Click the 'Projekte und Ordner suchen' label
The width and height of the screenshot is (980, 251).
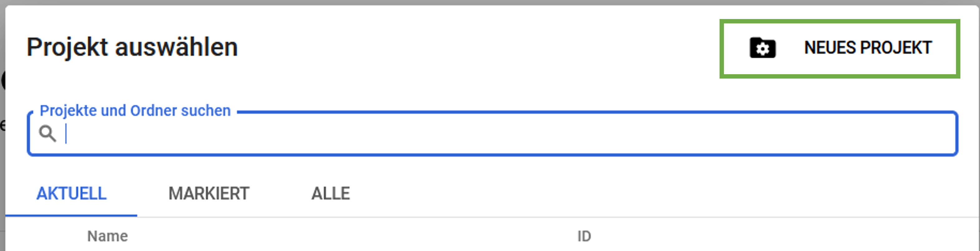point(135,111)
